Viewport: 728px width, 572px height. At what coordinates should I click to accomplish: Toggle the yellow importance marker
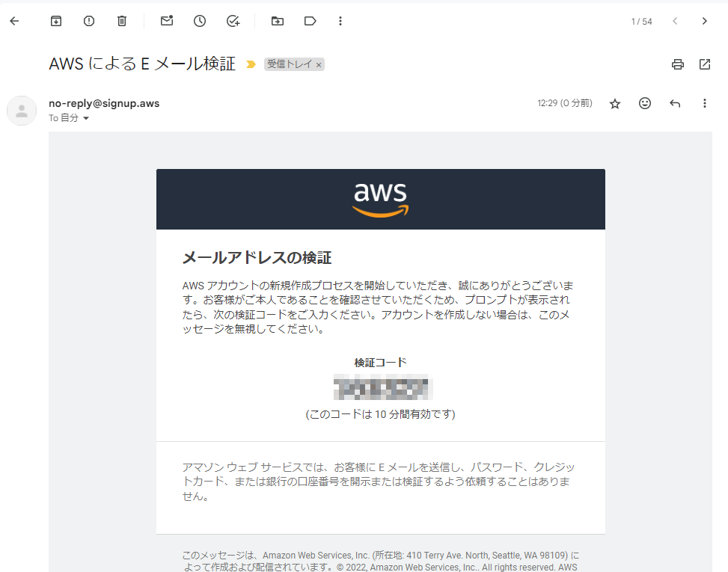[251, 64]
